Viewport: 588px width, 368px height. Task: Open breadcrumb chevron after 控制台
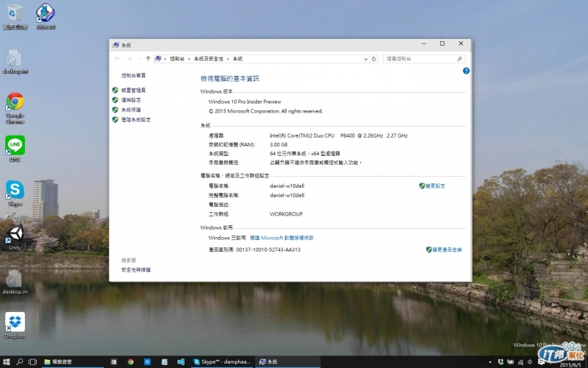click(x=189, y=59)
